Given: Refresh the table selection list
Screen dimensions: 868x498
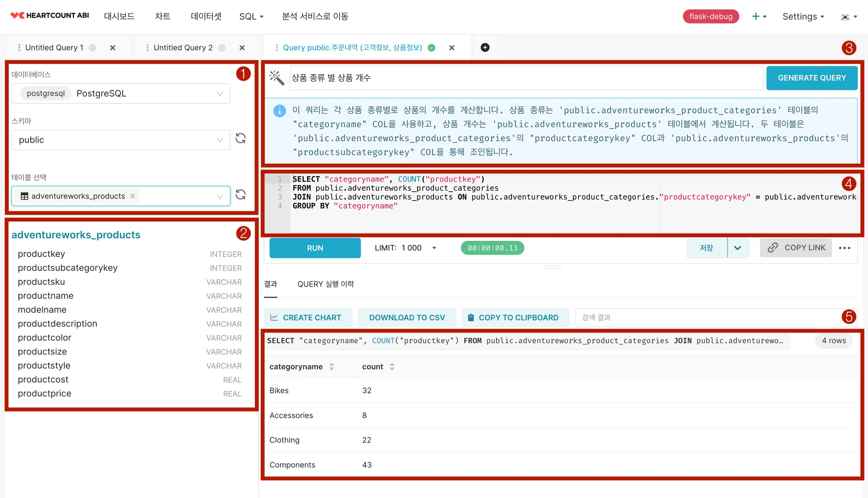Looking at the screenshot, I should click(241, 195).
